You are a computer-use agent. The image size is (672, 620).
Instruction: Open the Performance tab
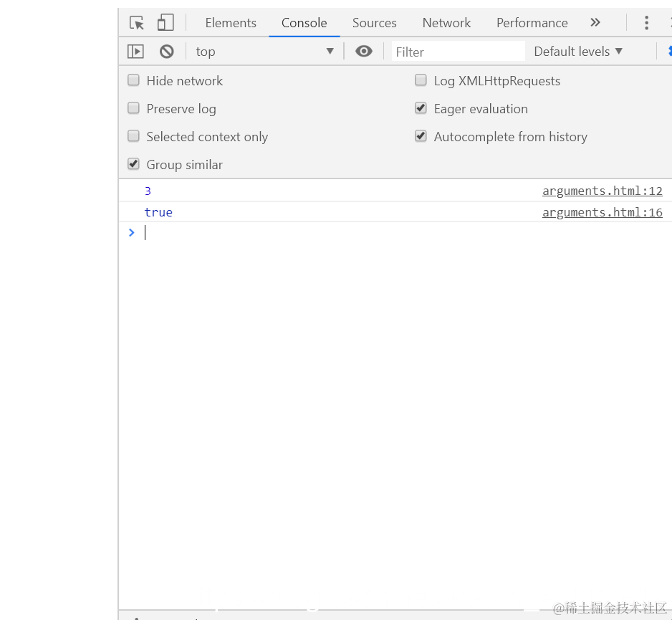532,23
